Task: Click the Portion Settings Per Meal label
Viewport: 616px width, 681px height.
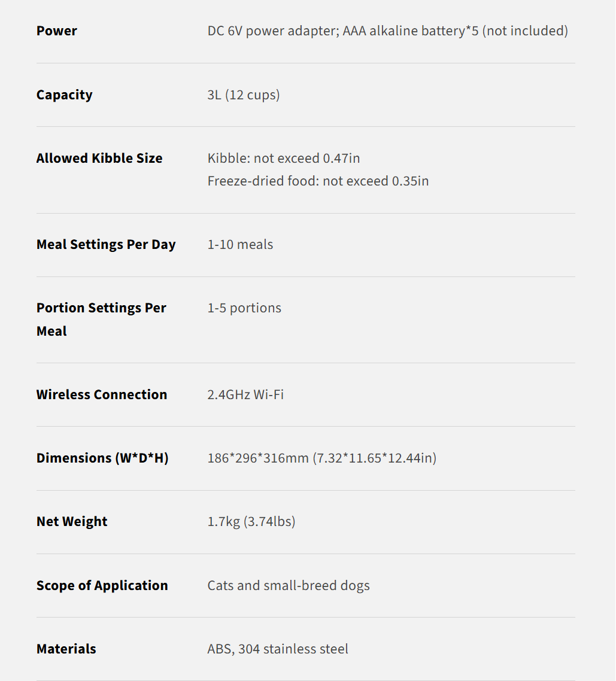Action: click(x=101, y=320)
